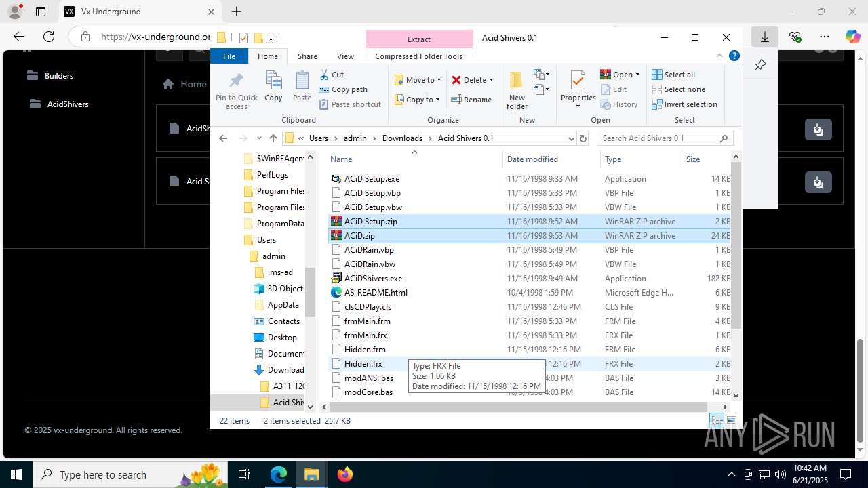Open Quick Access Toolbar customize dropdown
The height and width of the screenshot is (488, 868).
(271, 38)
